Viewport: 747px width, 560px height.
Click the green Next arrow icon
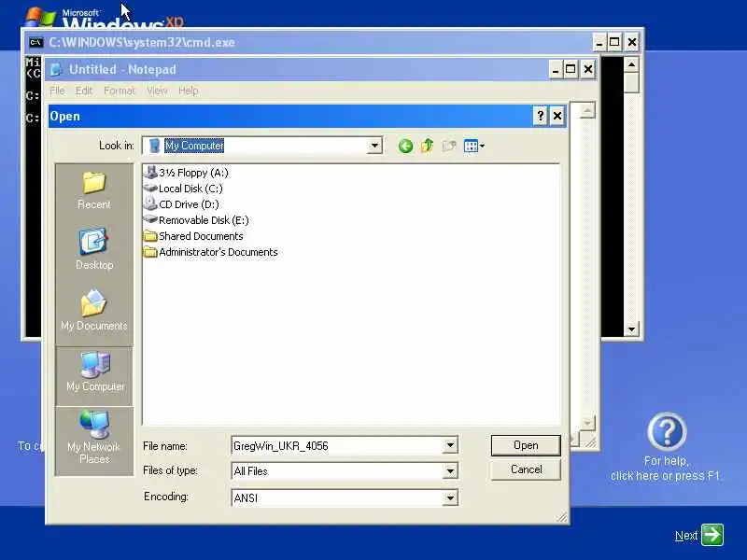pyautogui.click(x=712, y=534)
